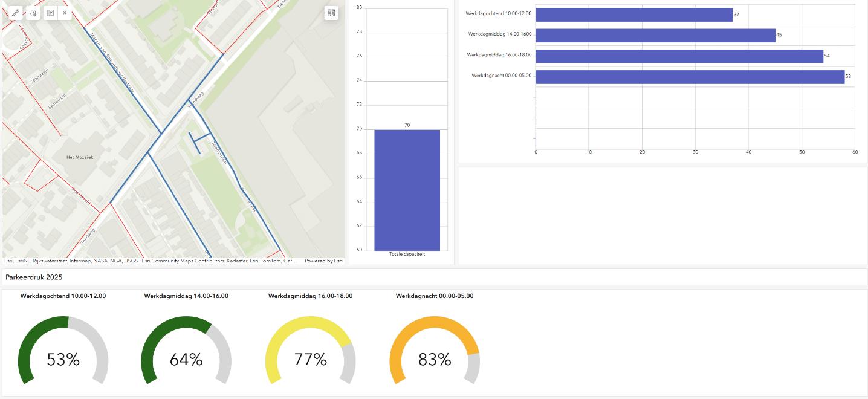
Task: Choose the rectangle selection tool
Action: [50, 13]
